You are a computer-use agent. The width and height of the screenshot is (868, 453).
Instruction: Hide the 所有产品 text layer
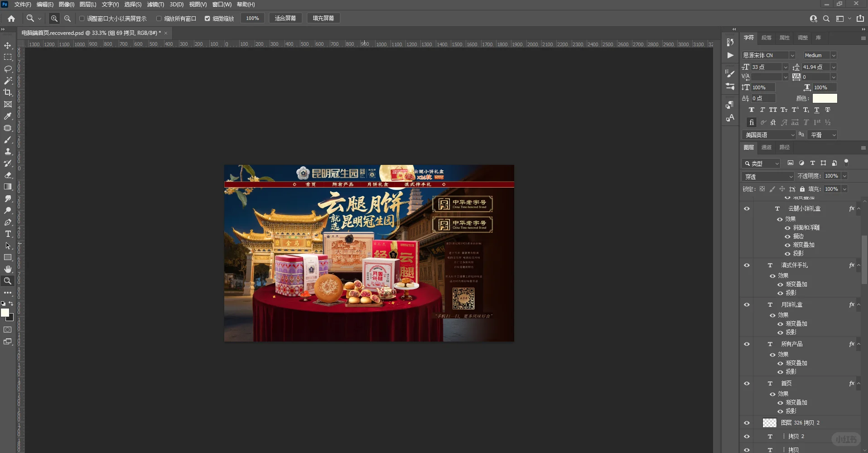747,344
